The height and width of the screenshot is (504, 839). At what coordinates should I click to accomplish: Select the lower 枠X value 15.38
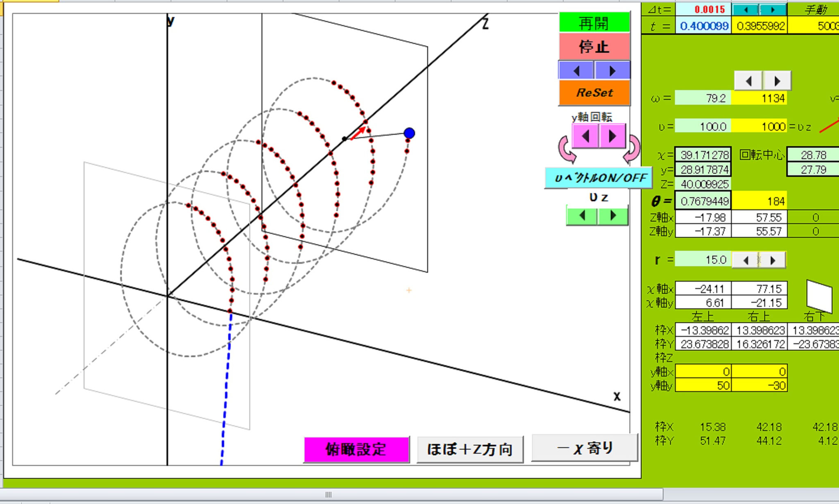[x=713, y=427]
